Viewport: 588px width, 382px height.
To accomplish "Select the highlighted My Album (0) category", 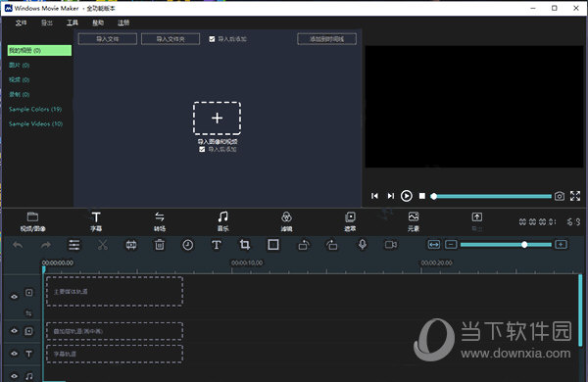I will (x=39, y=50).
